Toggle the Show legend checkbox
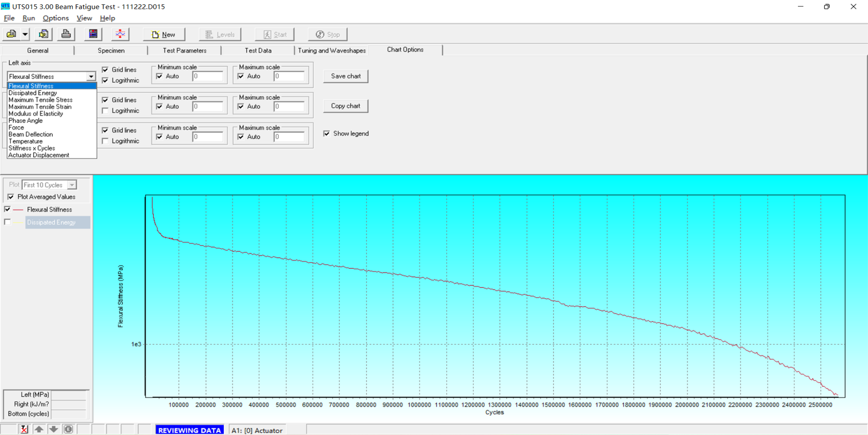 [x=327, y=134]
